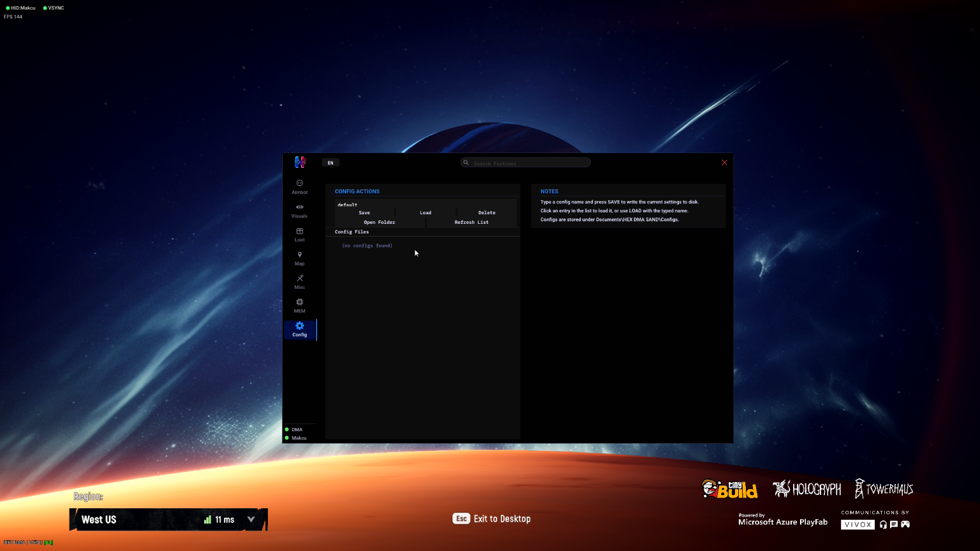Viewport: 980px width, 551px height.
Task: Click the note about Documents\HEX DMA SAND\Configs
Action: [x=609, y=220]
